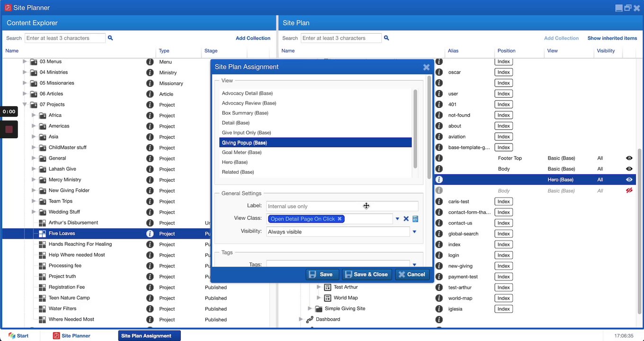This screenshot has height=341, width=644.
Task: Close the Site Plan Assignment dialog
Action: (x=426, y=67)
